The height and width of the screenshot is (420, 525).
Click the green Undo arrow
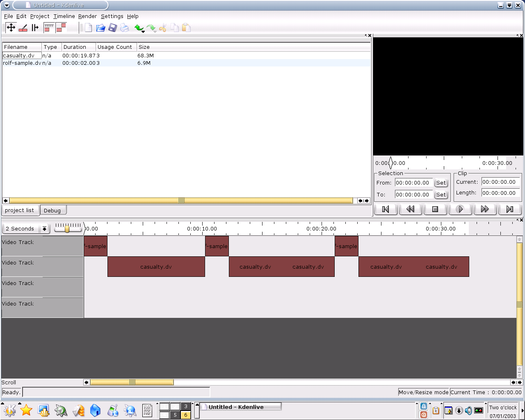point(139,27)
